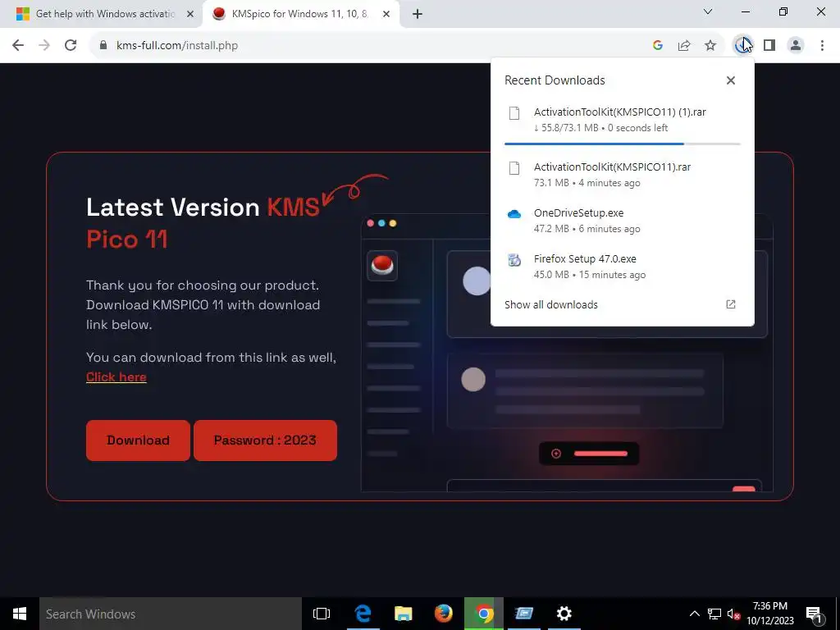Open Firefox Setup 47.0.exe download
The width and height of the screenshot is (840, 630).
[x=623, y=267]
